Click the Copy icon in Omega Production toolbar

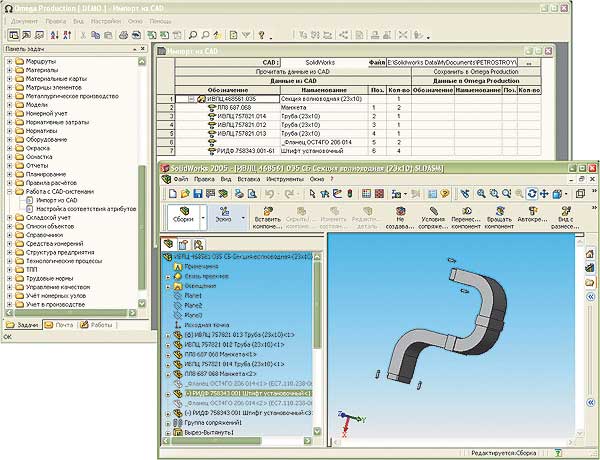(x=95, y=35)
